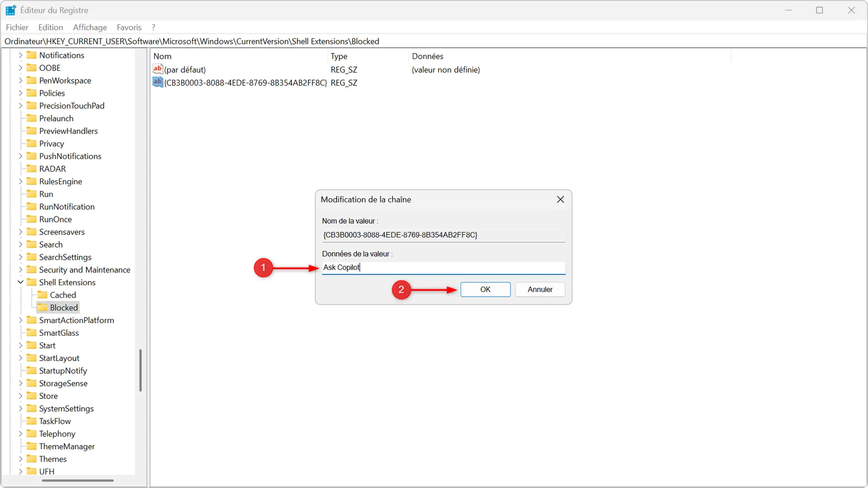Screen dimensions: 868x488
Task: Click the tree pane horizontal scrollbar thumb
Action: point(77,480)
